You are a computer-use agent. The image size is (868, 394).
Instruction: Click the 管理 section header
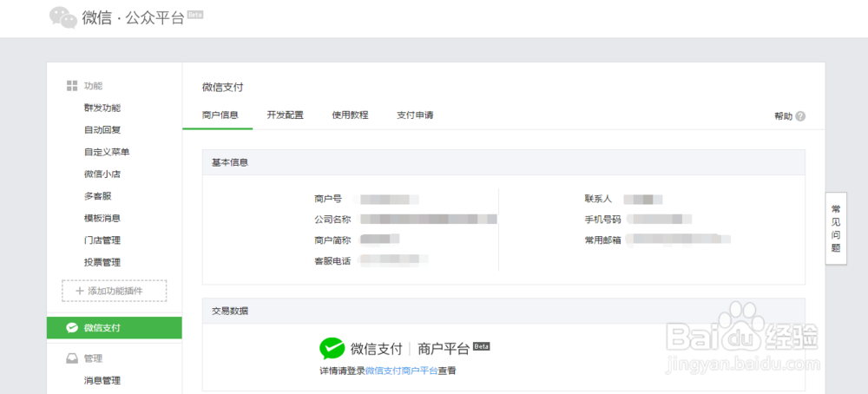coord(93,358)
